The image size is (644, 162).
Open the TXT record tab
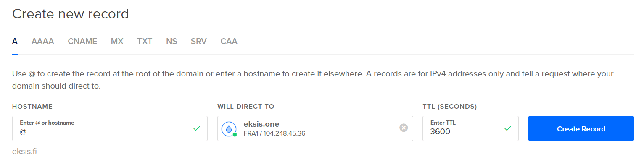[145, 42]
